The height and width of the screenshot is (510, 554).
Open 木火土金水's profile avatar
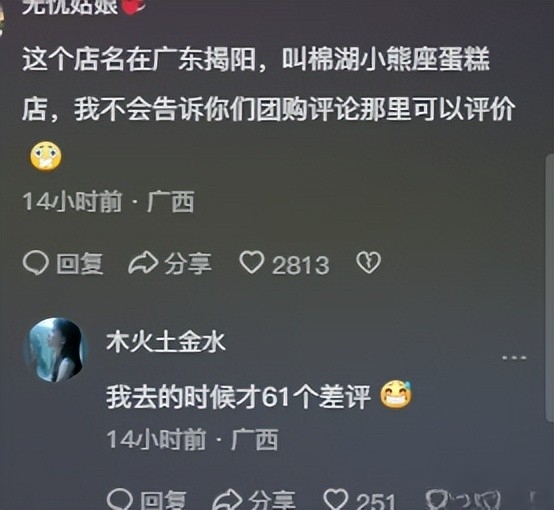pyautogui.click(x=55, y=349)
